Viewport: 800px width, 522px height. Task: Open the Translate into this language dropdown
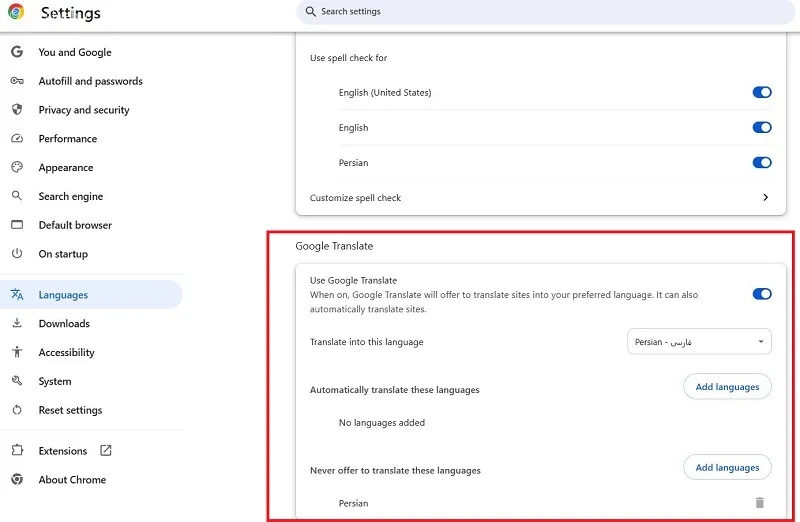pyautogui.click(x=699, y=341)
